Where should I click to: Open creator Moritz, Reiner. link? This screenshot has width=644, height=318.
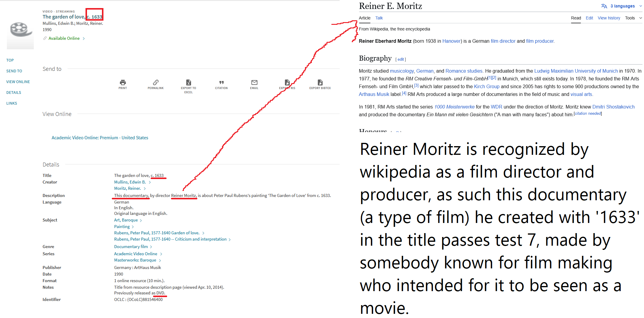pyautogui.click(x=127, y=188)
